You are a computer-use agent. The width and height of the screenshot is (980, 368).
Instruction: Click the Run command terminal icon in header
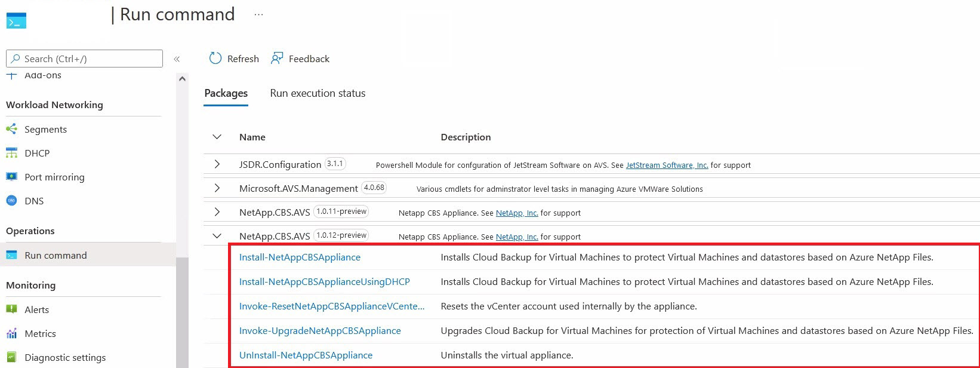(x=16, y=20)
